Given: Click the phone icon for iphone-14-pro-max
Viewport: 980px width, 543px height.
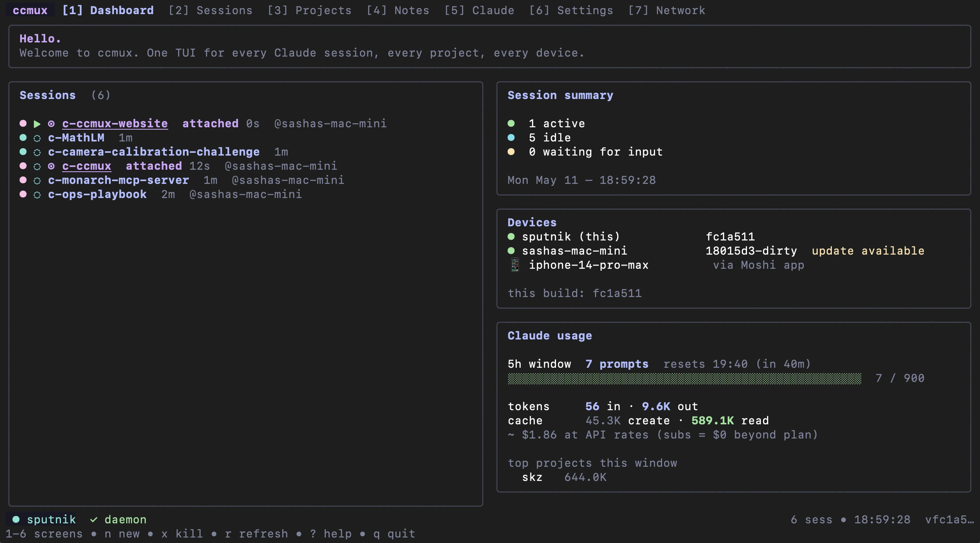Looking at the screenshot, I should click(x=515, y=265).
